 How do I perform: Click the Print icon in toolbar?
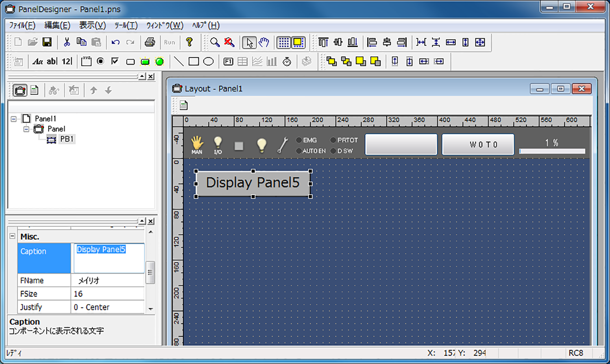[150, 42]
